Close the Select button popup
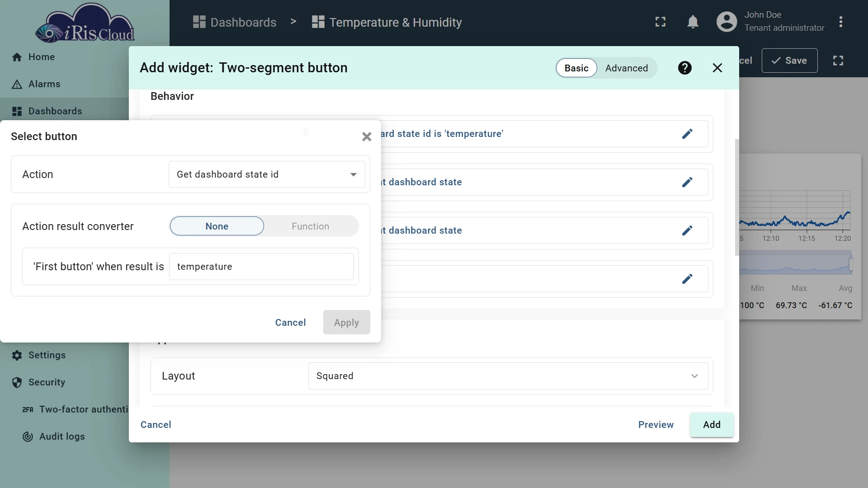The width and height of the screenshot is (868, 488). click(367, 136)
